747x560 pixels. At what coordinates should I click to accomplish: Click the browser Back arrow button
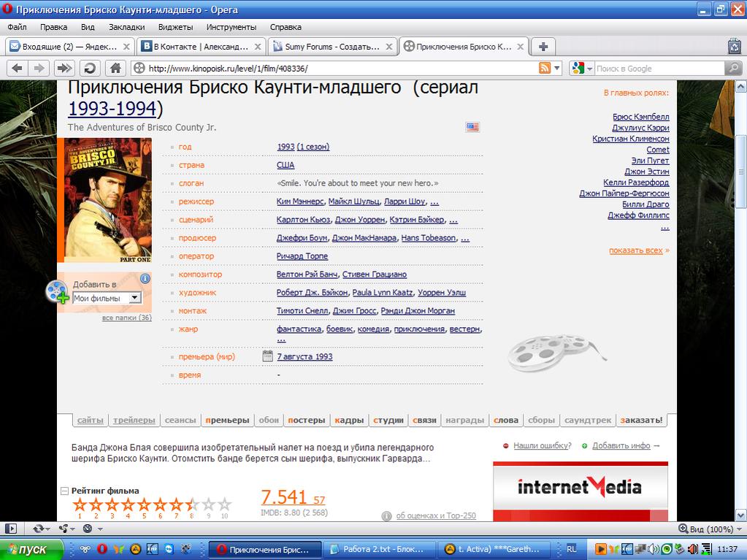[x=18, y=68]
